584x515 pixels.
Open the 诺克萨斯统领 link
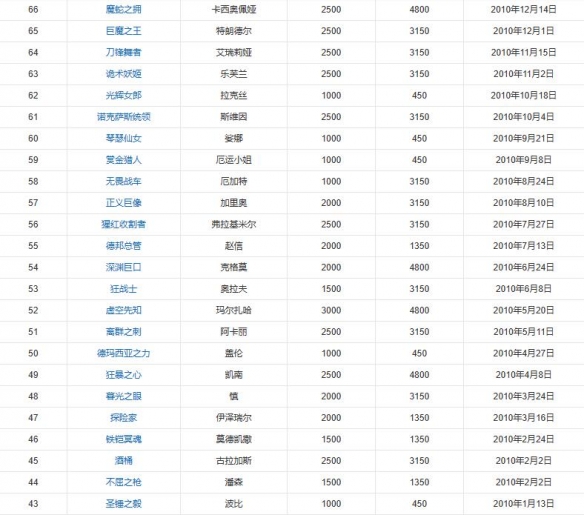coord(124,117)
